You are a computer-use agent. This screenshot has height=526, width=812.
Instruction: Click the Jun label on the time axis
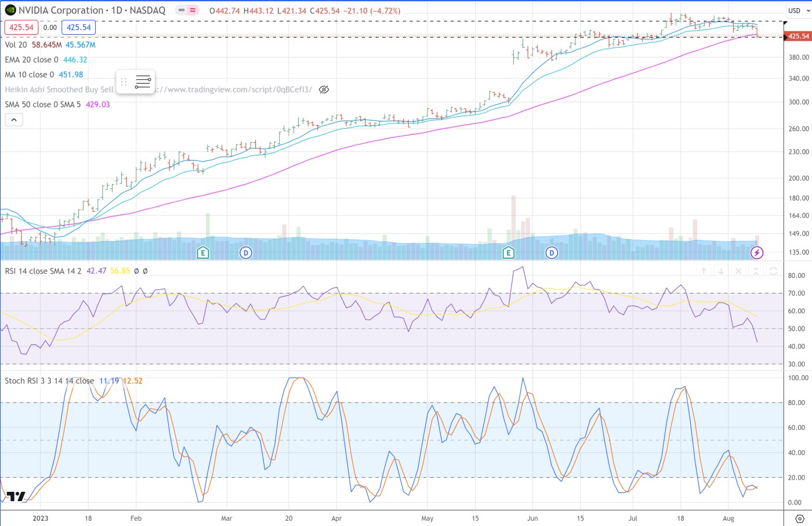point(532,518)
